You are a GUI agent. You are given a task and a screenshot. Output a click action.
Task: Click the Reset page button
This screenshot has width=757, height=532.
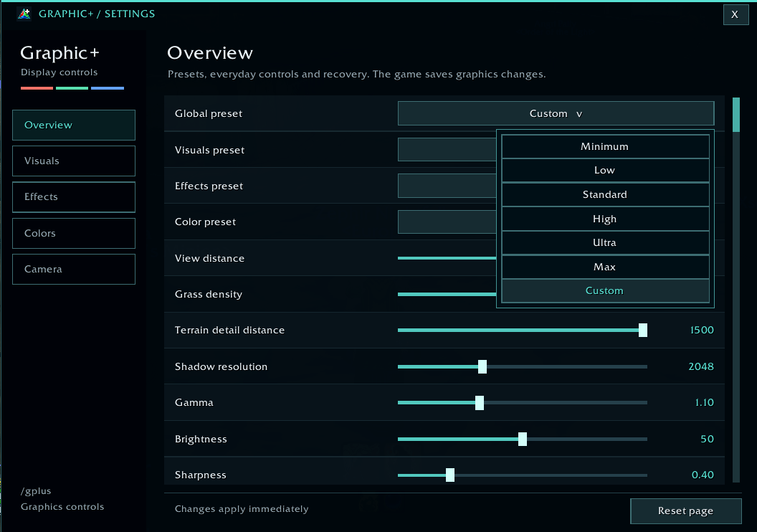(x=685, y=510)
